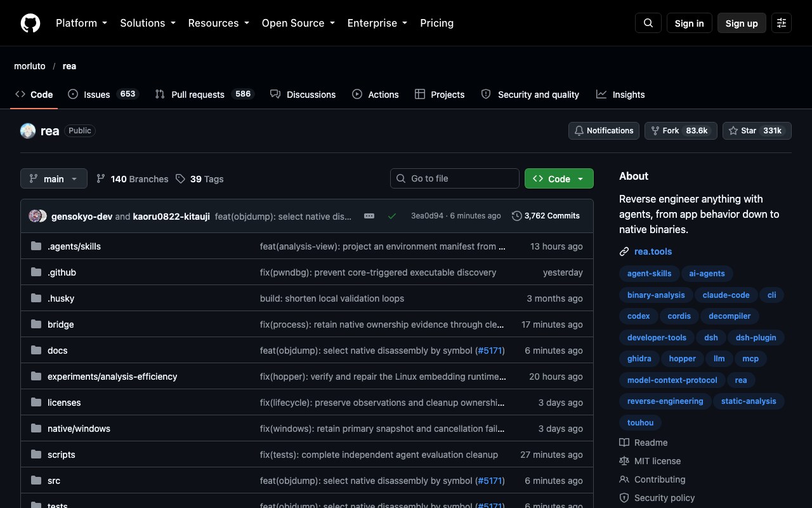Viewport: 812px width, 508px height.
Task: Open the green Code dropdown
Action: [559, 178]
